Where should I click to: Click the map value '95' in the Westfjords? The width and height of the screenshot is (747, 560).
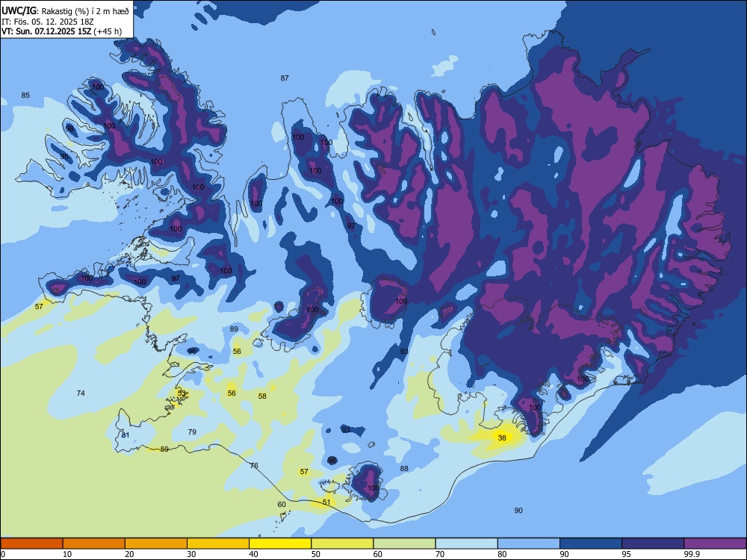pos(64,156)
